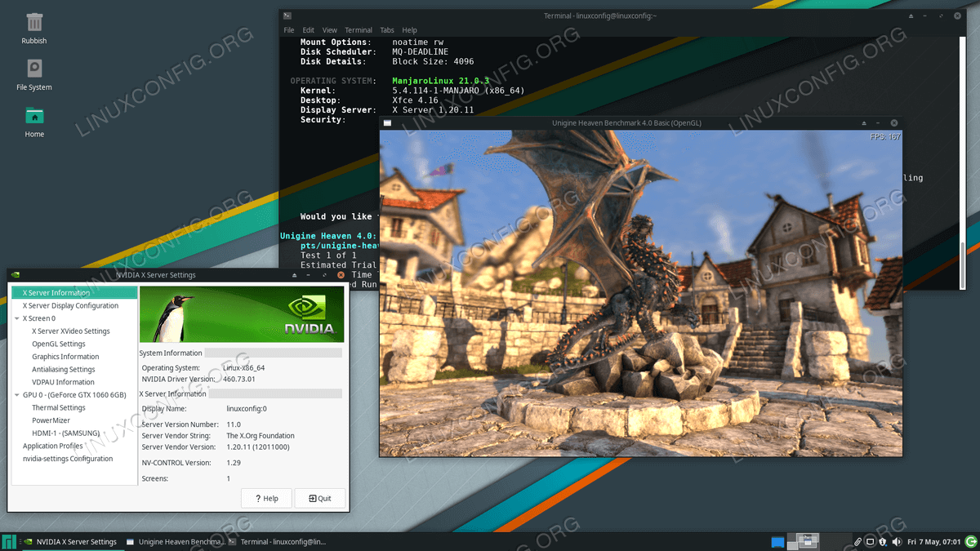Switch to Terminal taskbar button
The width and height of the screenshot is (980, 551).
(x=278, y=541)
